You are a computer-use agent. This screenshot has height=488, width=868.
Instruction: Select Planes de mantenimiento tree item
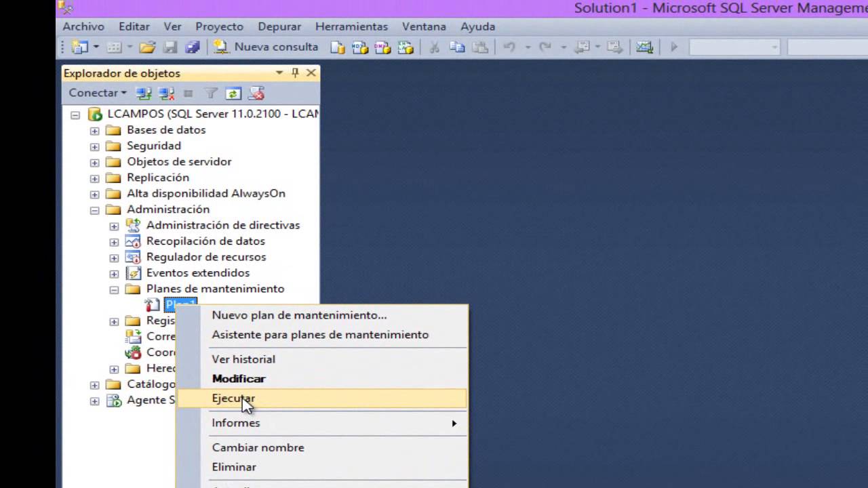215,289
